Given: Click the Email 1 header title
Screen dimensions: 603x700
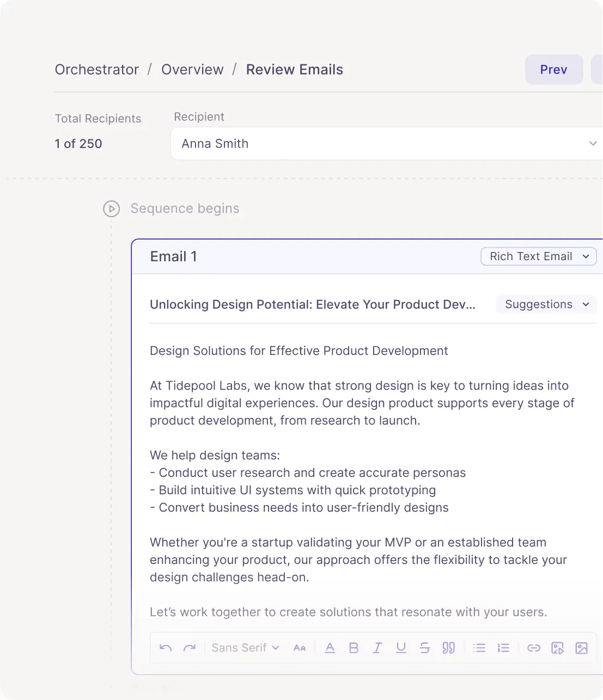Looking at the screenshot, I should (173, 256).
